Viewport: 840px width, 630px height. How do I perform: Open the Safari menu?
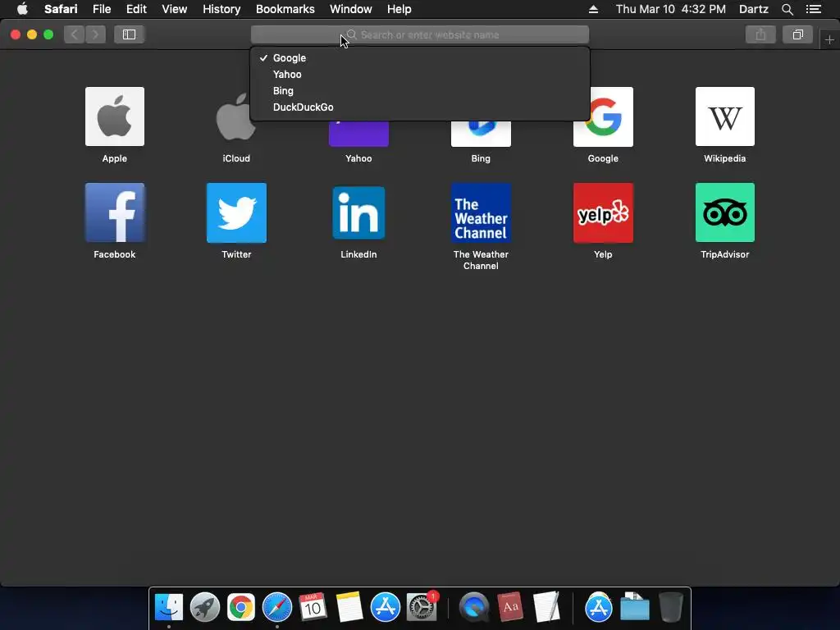[61, 9]
